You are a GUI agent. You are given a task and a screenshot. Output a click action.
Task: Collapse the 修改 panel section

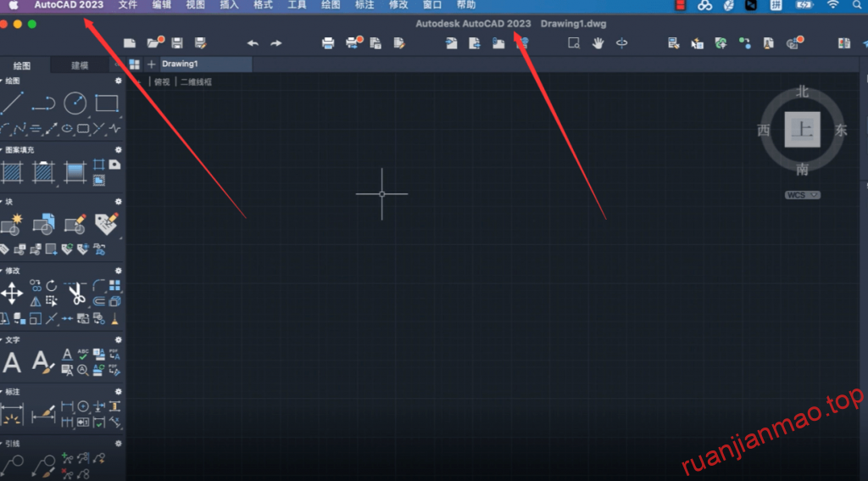coord(2,271)
